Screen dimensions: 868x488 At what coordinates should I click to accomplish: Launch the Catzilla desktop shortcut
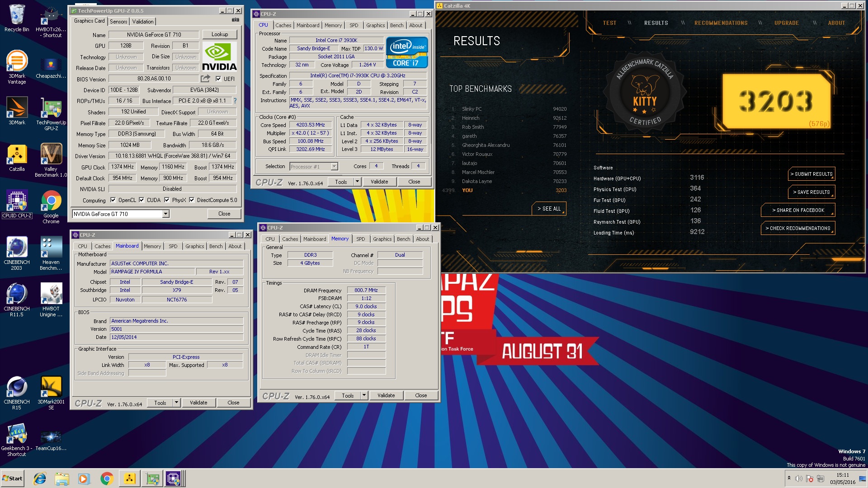[x=17, y=158]
